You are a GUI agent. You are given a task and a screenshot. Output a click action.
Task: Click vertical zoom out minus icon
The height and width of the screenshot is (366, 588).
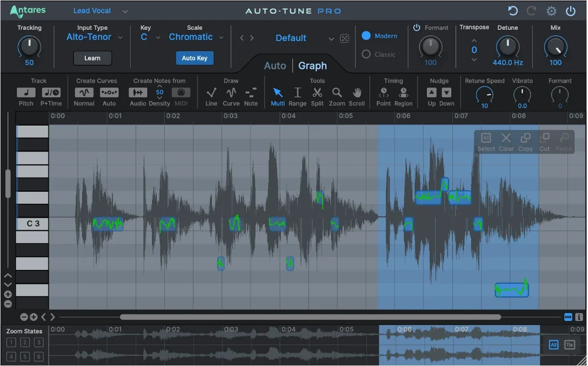[8, 304]
